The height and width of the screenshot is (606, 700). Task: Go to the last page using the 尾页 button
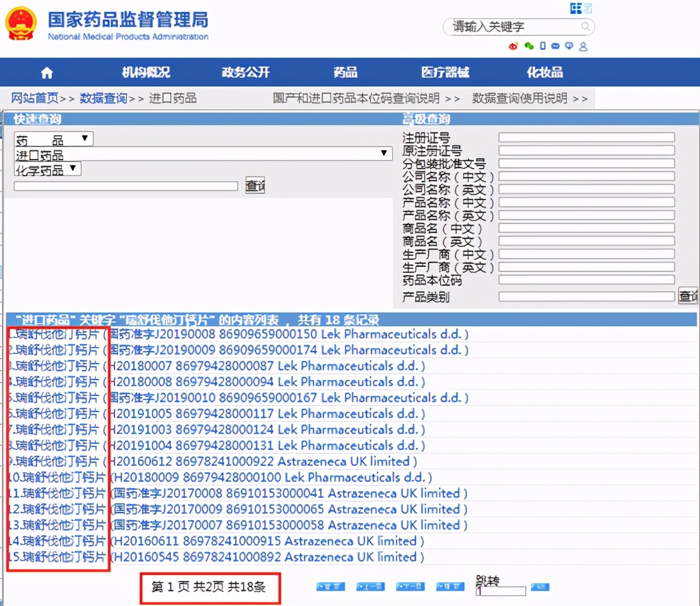tap(449, 586)
